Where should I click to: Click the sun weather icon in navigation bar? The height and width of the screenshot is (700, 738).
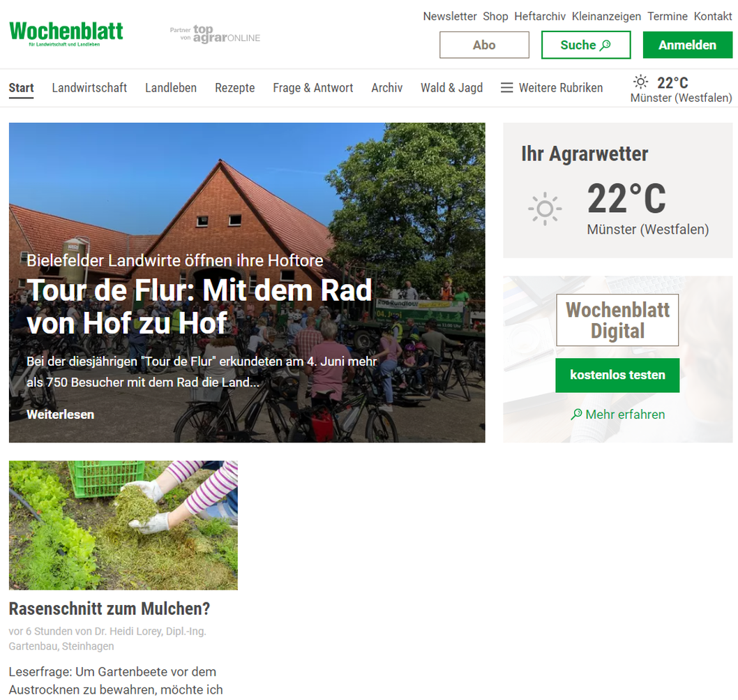[640, 82]
